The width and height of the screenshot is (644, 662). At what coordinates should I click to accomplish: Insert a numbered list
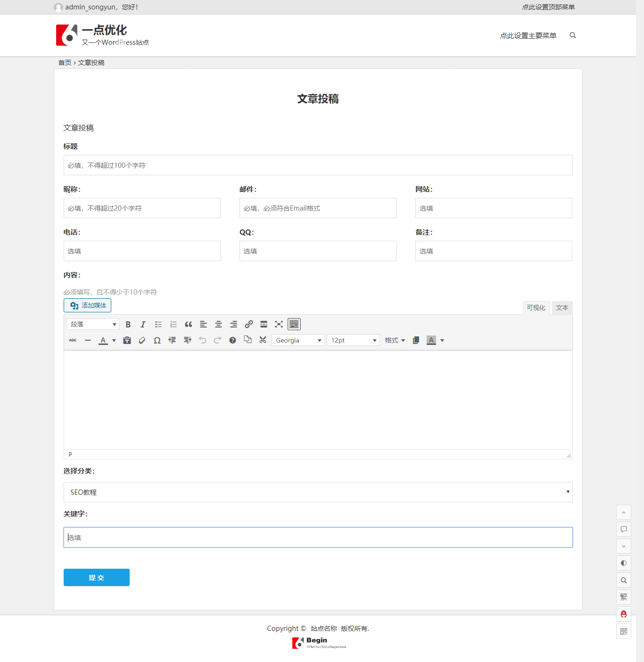point(173,324)
